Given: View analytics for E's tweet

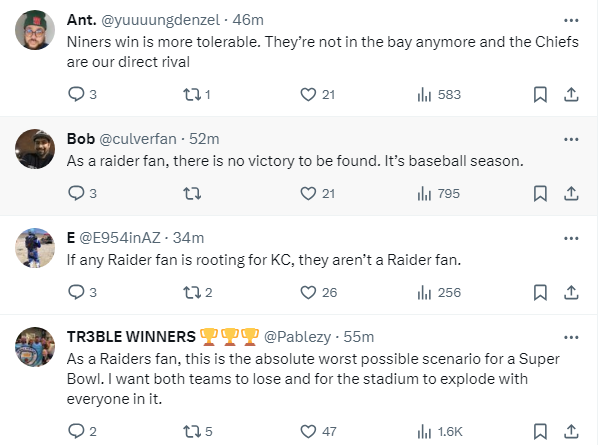Looking at the screenshot, I should pos(424,293).
